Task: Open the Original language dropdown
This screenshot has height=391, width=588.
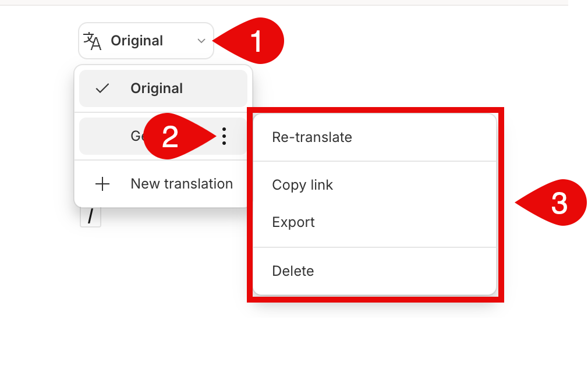Action: click(146, 41)
